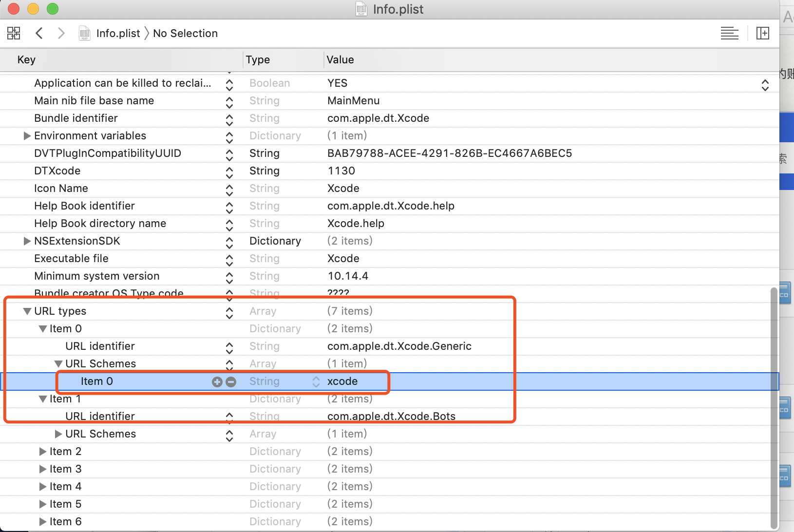Collapse Item 0 dictionary under URL types
This screenshot has width=794, height=532.
[x=43, y=329]
